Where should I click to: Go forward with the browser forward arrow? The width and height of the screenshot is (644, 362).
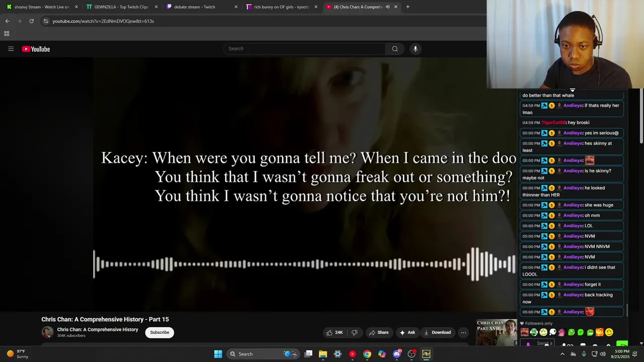click(19, 21)
